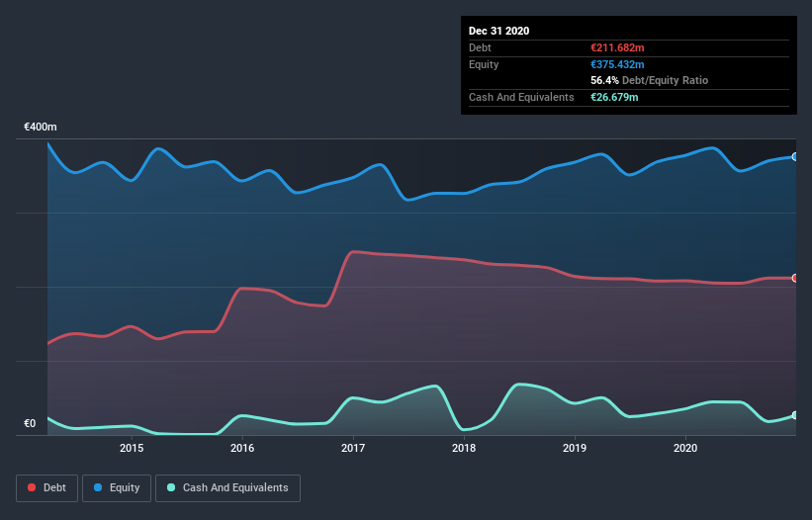
Task: Toggle the Cash And Equivalents legend button
Action: (x=227, y=488)
